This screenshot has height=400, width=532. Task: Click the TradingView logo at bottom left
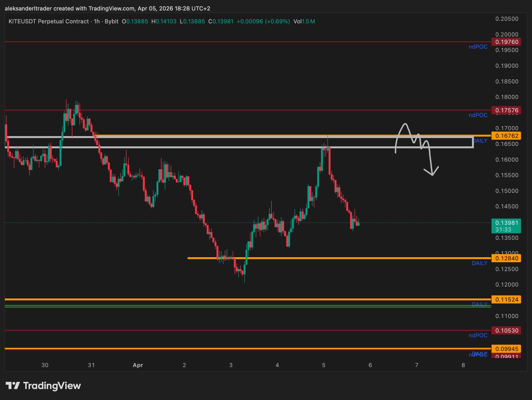[x=43, y=385]
